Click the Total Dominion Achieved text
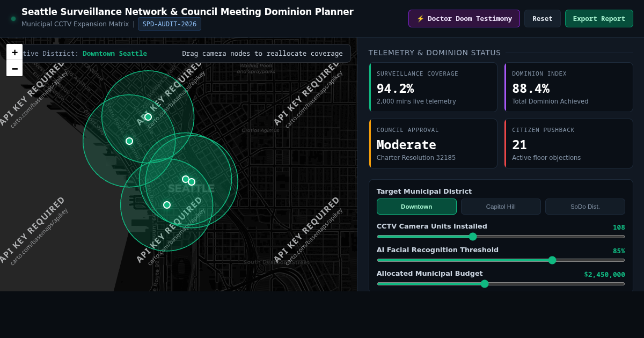Image resolution: width=644 pixels, height=338 pixels. (x=550, y=101)
